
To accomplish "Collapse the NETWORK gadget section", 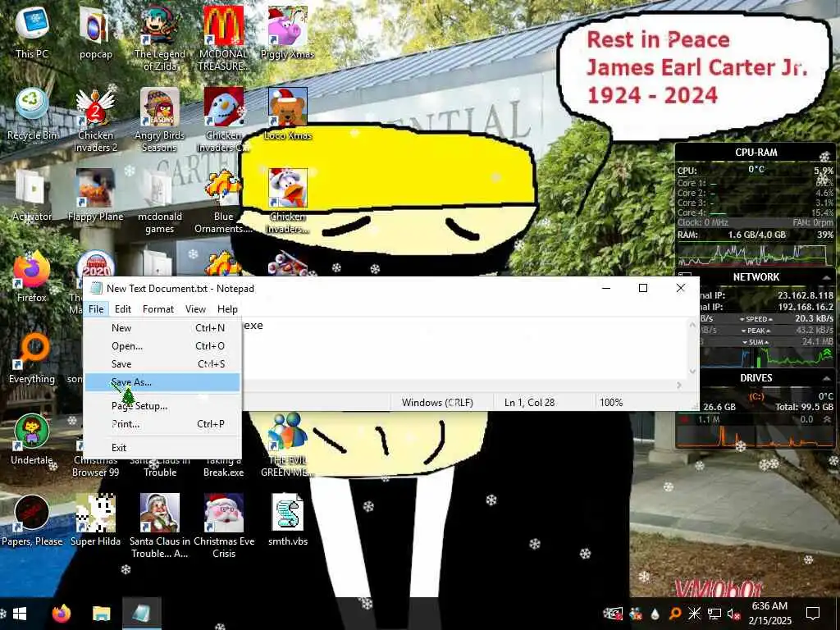I will [x=827, y=277].
